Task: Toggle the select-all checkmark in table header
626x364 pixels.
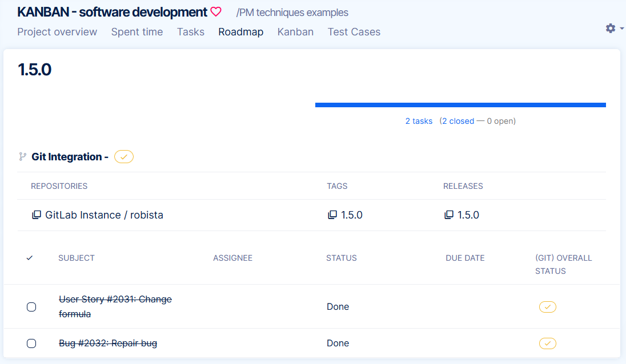Action: coord(30,258)
